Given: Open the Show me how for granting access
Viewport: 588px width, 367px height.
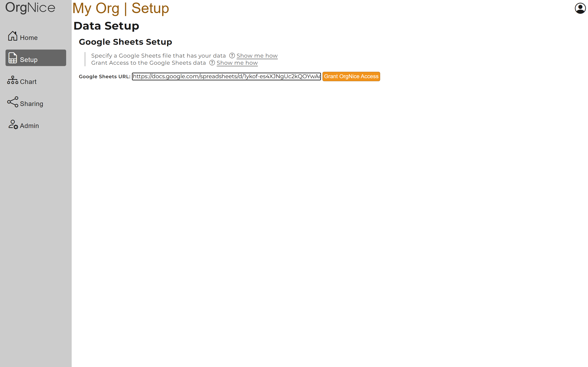Looking at the screenshot, I should point(237,63).
